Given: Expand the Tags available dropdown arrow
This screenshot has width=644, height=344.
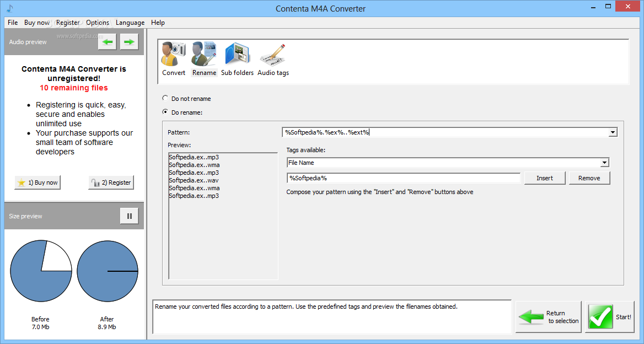Looking at the screenshot, I should tap(604, 163).
